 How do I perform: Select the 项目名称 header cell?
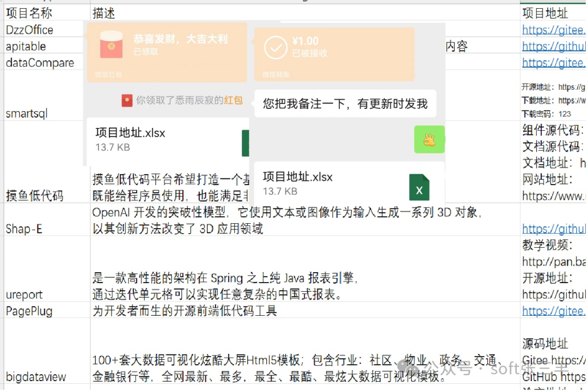tap(47, 13)
